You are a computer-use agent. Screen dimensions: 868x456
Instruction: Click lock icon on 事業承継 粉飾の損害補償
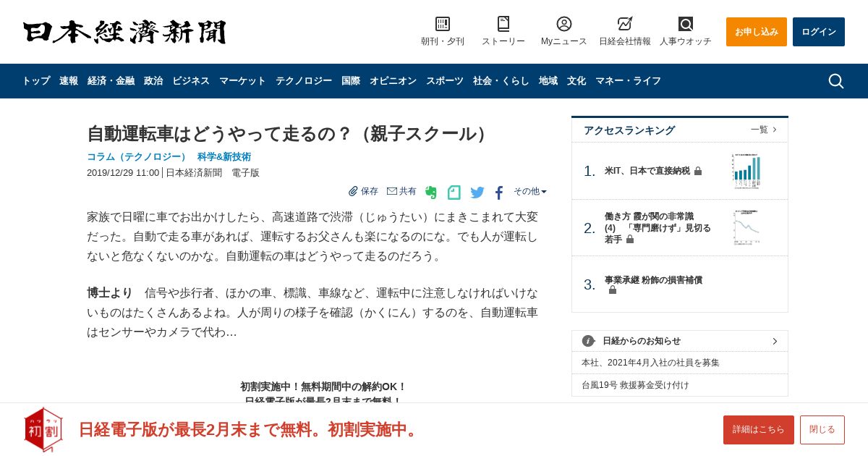[x=613, y=290]
